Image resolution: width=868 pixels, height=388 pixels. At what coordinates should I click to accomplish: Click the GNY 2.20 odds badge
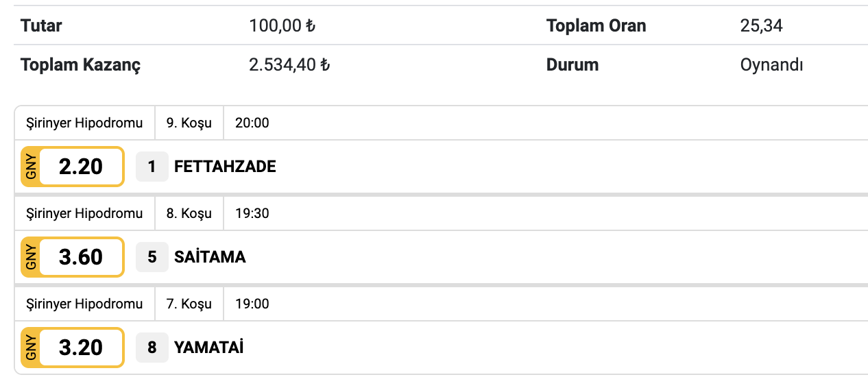pos(73,167)
